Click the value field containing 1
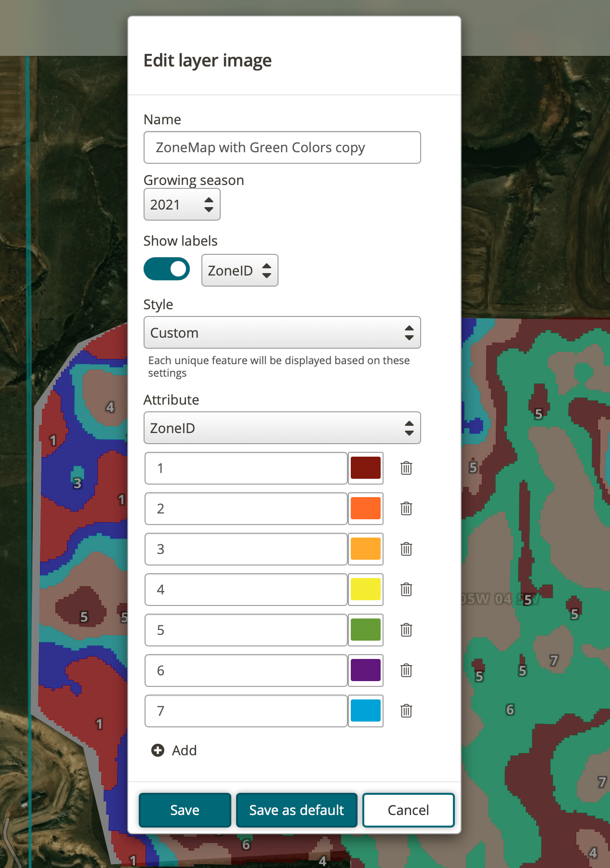 246,468
